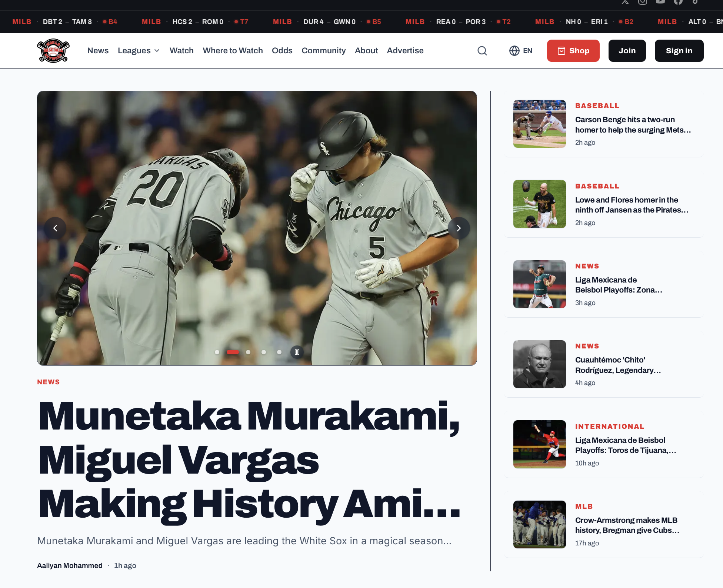The height and width of the screenshot is (588, 723).
Task: Click the '17h ago' timestamp
Action: (587, 543)
